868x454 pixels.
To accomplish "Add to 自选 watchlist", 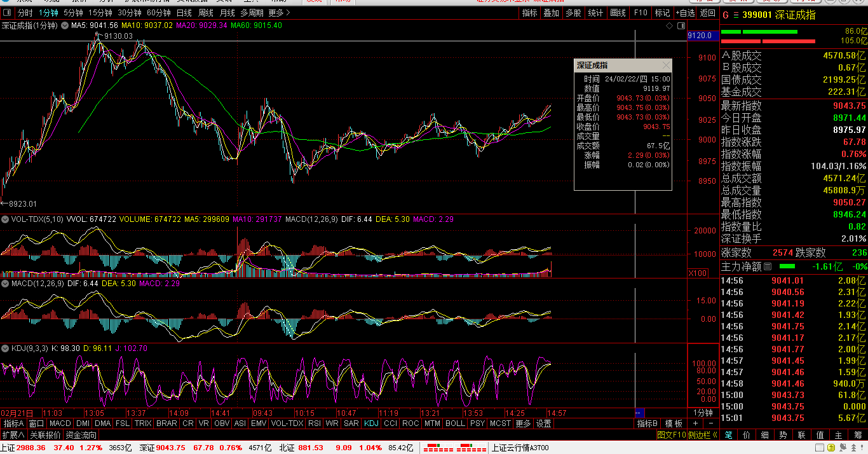I will (685, 13).
